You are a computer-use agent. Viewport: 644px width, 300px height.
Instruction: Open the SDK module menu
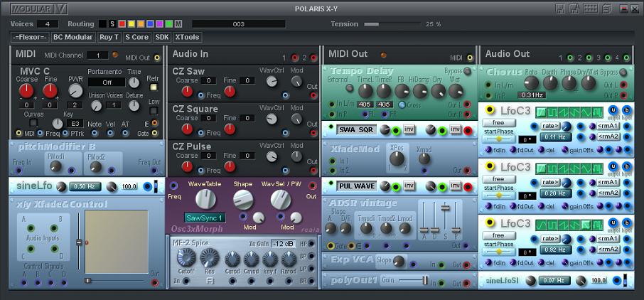tap(162, 37)
